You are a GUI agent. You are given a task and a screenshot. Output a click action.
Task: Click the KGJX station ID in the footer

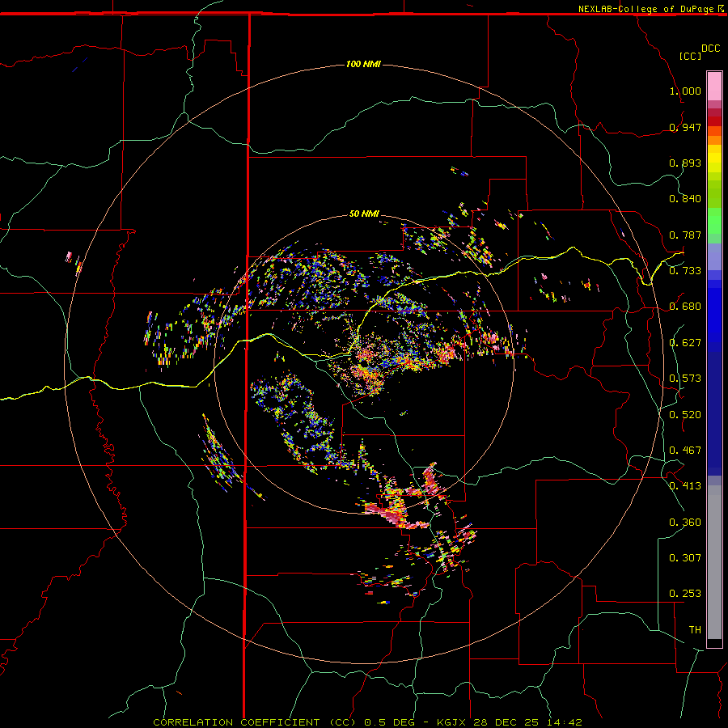pos(453,722)
